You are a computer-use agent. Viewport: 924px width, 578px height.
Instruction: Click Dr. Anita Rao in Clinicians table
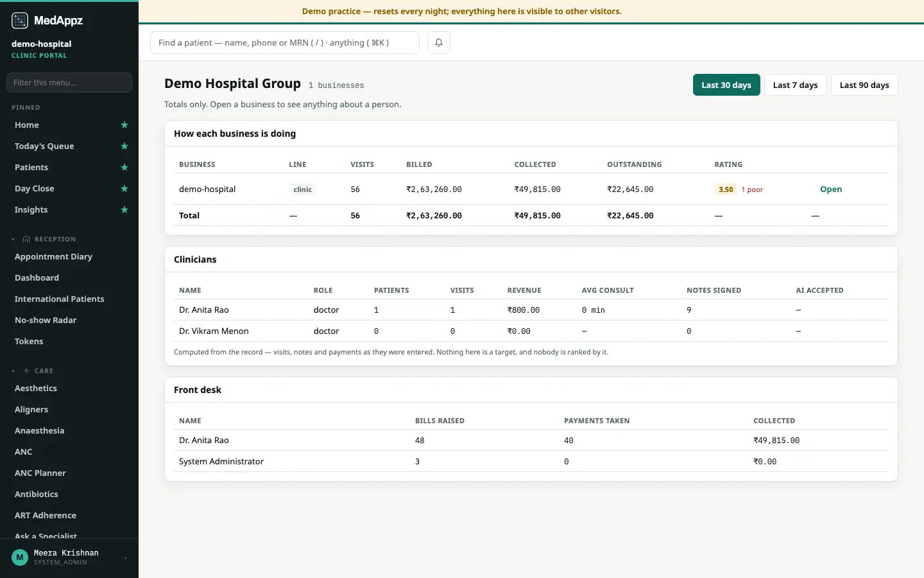pyautogui.click(x=204, y=310)
